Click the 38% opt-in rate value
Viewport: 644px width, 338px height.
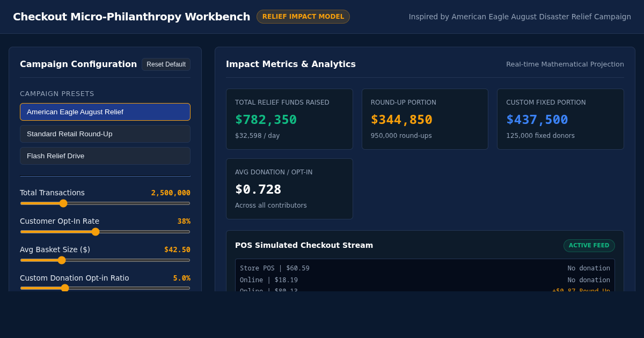click(184, 221)
